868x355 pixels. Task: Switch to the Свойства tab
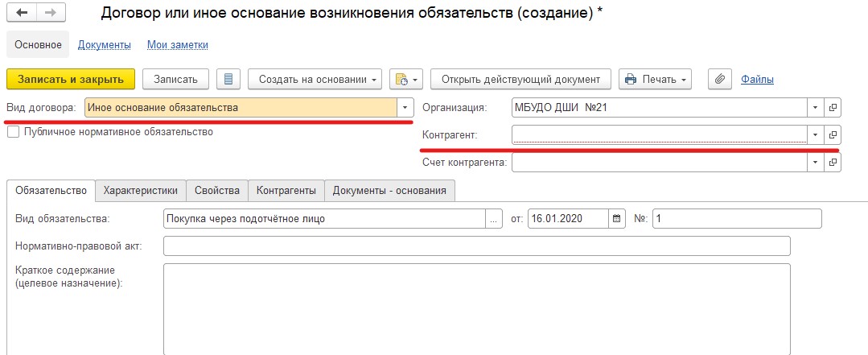[x=217, y=191]
